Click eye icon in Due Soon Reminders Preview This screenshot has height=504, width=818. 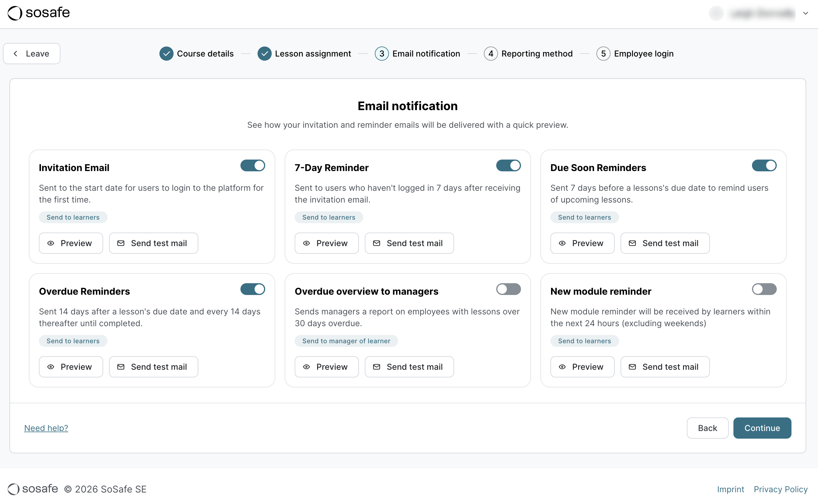[562, 243]
